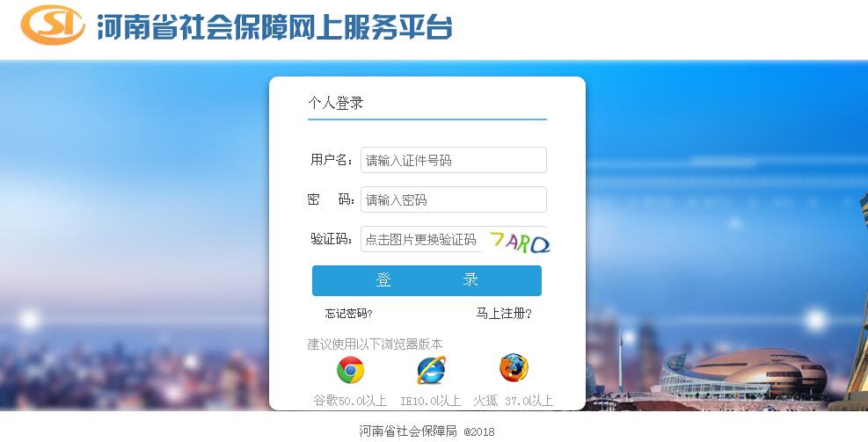The width and height of the screenshot is (868, 442).
Task: Click the Google Chrome browser icon
Action: tap(350, 370)
